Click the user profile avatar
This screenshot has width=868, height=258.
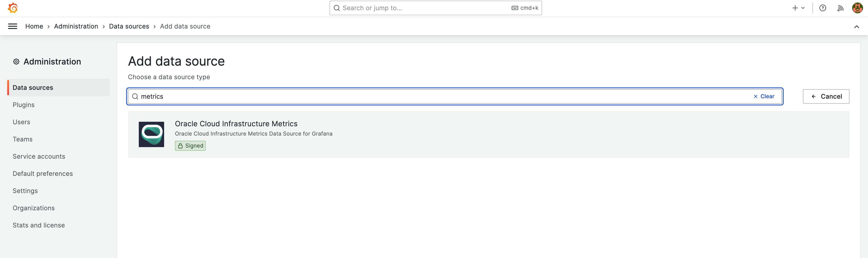[857, 8]
